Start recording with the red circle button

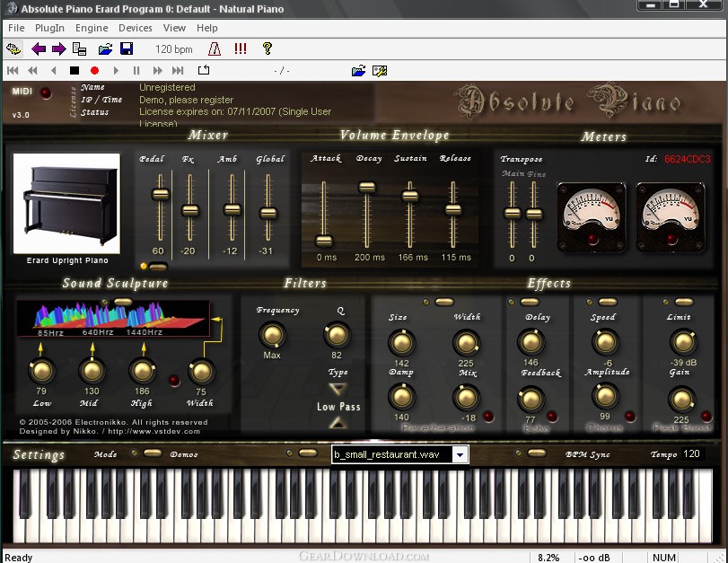[95, 71]
